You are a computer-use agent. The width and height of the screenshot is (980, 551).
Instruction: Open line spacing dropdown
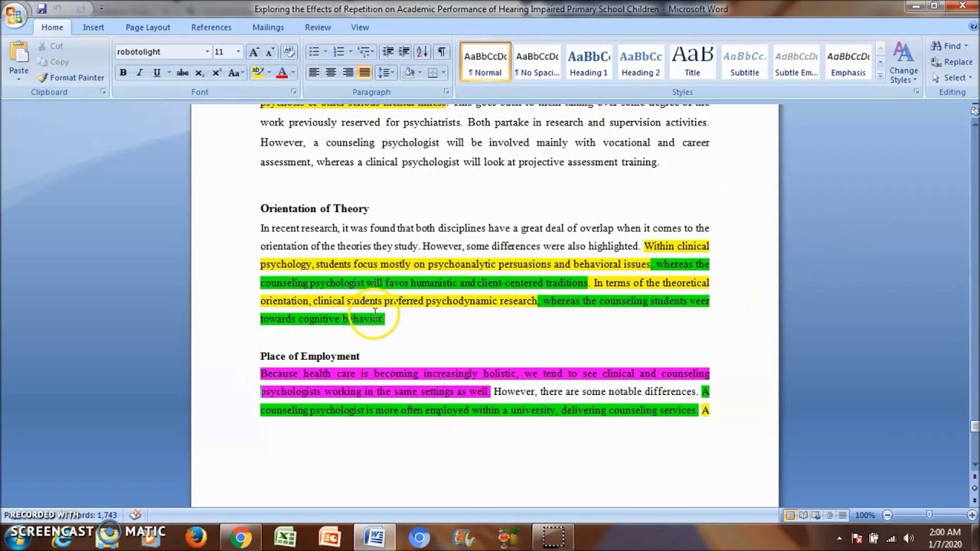tap(386, 73)
